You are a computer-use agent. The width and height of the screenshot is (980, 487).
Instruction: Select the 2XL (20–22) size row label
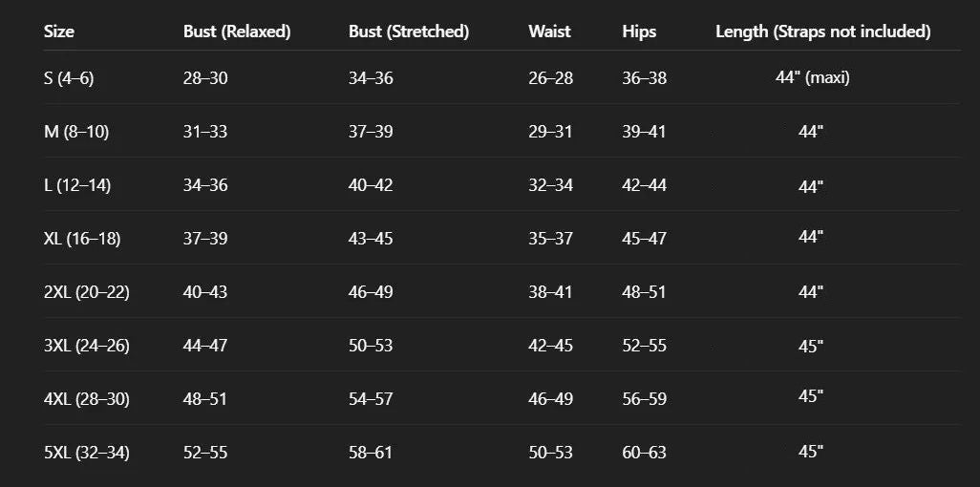pyautogui.click(x=87, y=292)
